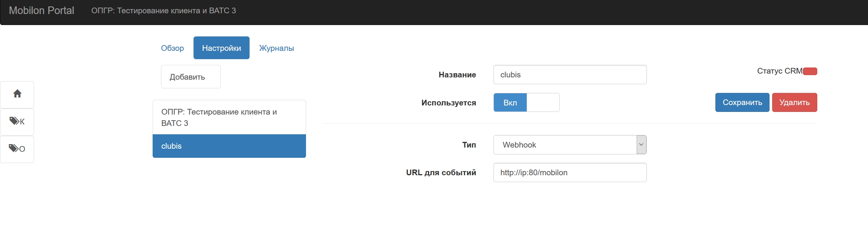Focus the 'URL для событий' input field

click(x=570, y=173)
